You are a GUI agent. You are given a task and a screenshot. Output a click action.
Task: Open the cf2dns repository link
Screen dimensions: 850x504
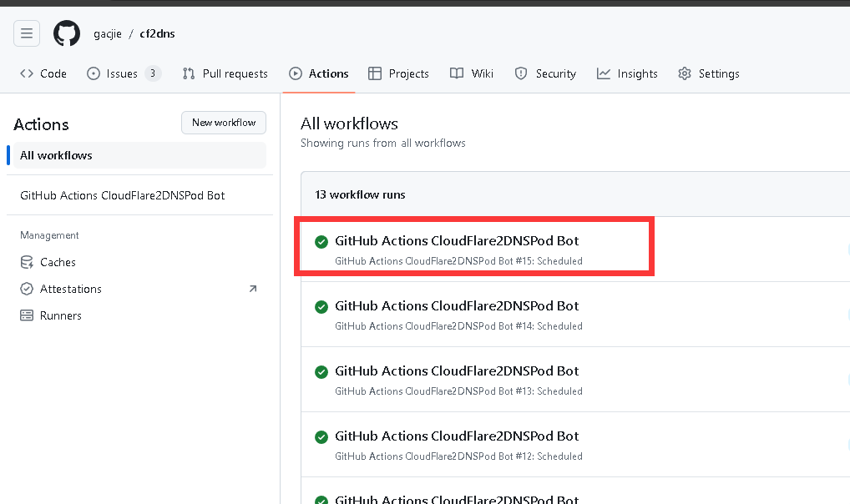[157, 33]
